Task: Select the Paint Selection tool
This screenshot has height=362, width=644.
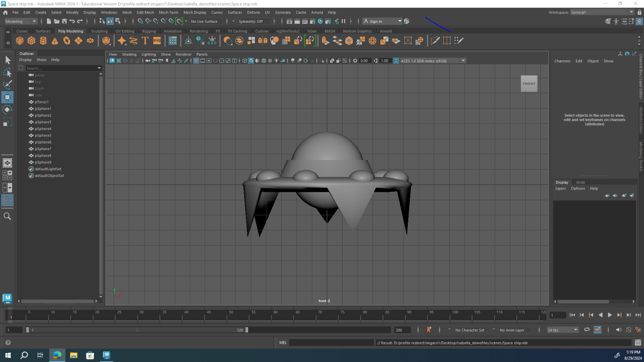Action: point(8,85)
